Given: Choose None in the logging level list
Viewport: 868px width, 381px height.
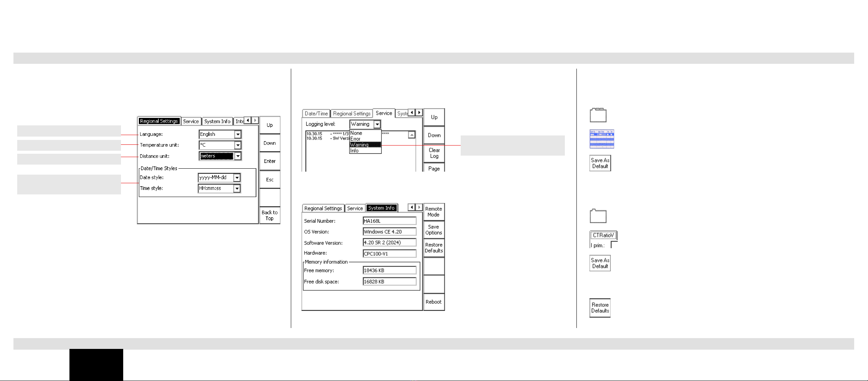Looking at the screenshot, I should click(365, 133).
